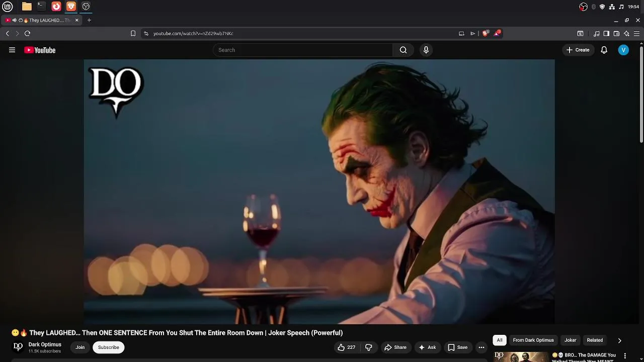The image size is (644, 362).
Task: Click the Ask button
Action: click(x=427, y=347)
